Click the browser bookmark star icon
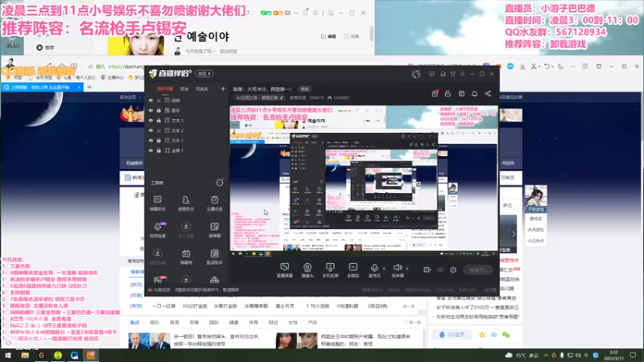The image size is (644, 362). coord(90,67)
